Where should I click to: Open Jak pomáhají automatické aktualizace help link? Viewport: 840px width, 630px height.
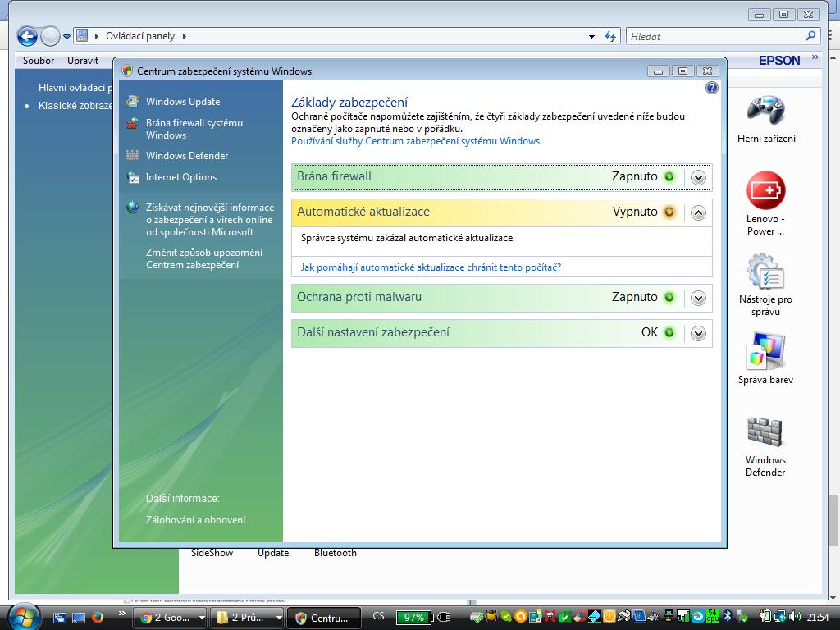point(431,267)
